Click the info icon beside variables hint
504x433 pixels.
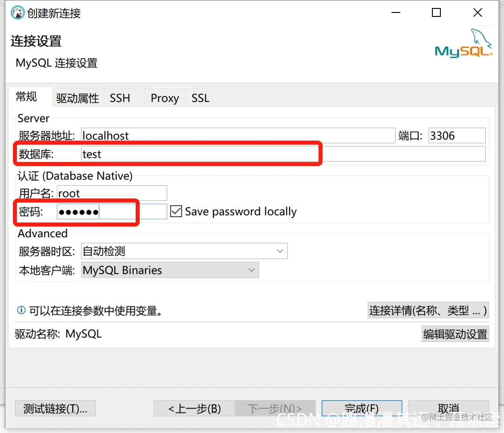coord(21,311)
